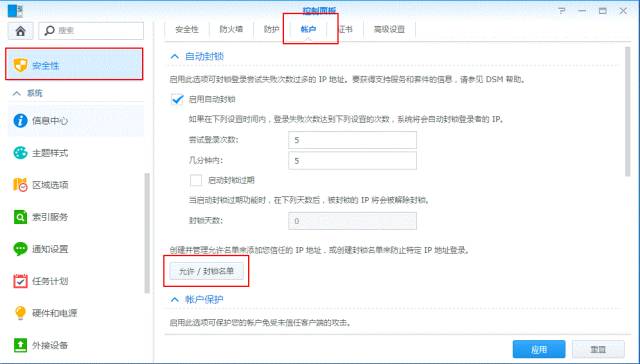Click the Home icon button
The height and width of the screenshot is (364, 640).
[20, 31]
